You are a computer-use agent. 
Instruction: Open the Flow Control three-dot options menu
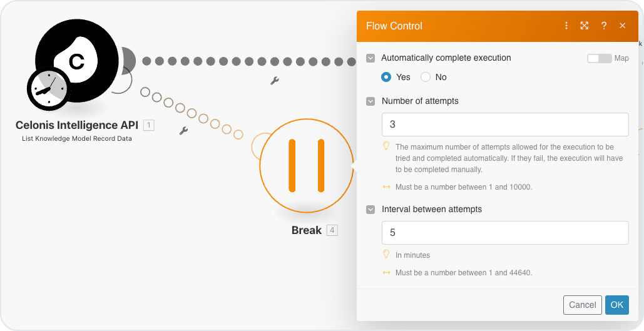coord(566,26)
